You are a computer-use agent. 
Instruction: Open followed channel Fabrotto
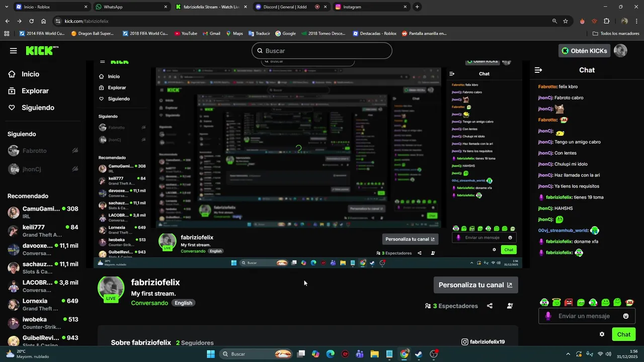click(43, 151)
